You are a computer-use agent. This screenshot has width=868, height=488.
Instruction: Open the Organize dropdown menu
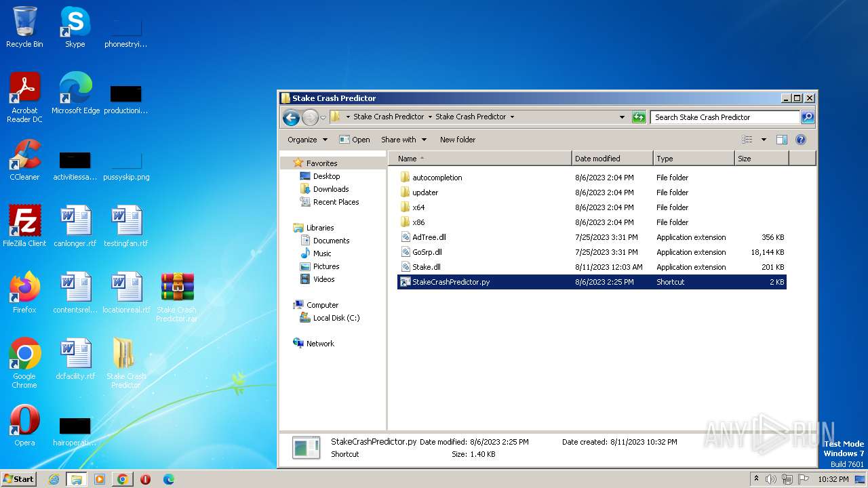pos(307,140)
